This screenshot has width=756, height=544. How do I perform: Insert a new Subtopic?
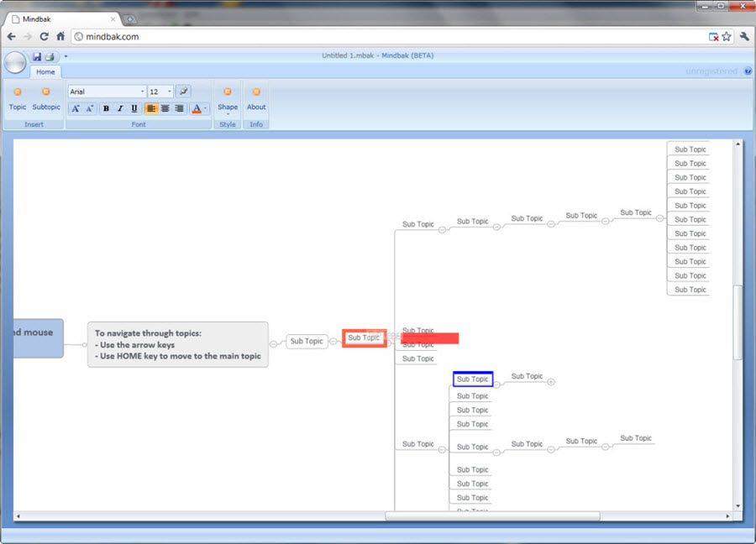(46, 98)
